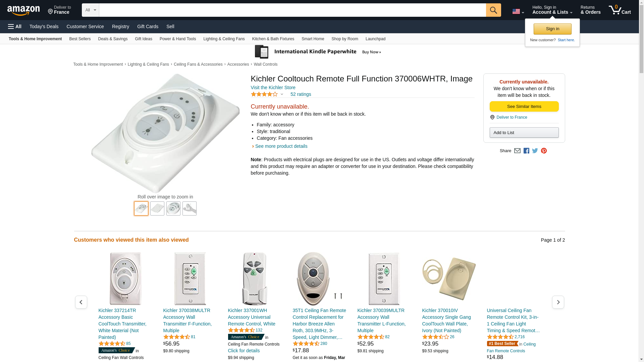This screenshot has height=362, width=644.
Task: Share product via email icon
Action: pos(517,151)
